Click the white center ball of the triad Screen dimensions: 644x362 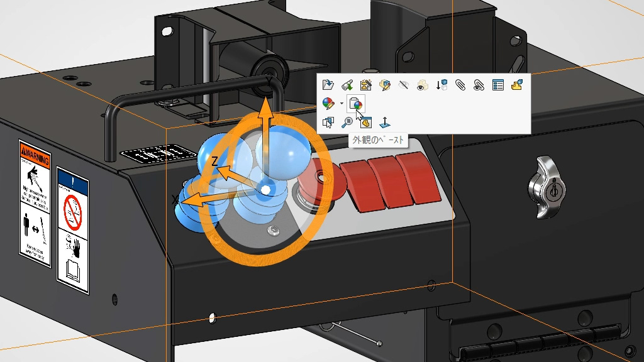click(266, 189)
